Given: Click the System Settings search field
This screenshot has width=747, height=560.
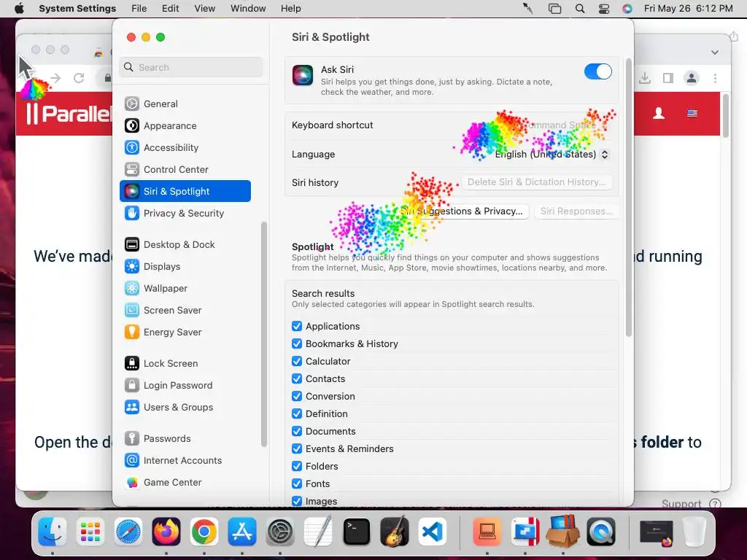Looking at the screenshot, I should point(191,67).
